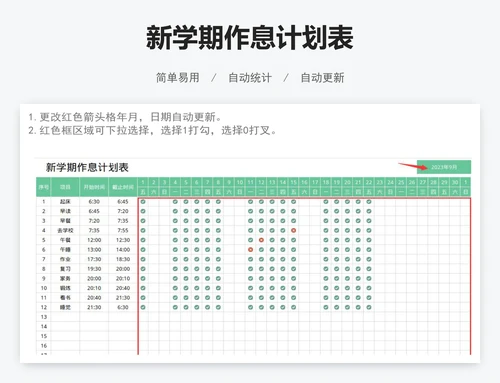Click the 19:30 start time of 复习
500x383 pixels.
point(94,269)
